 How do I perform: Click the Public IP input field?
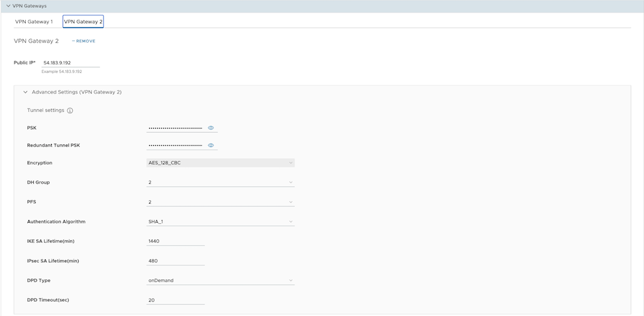coord(70,63)
